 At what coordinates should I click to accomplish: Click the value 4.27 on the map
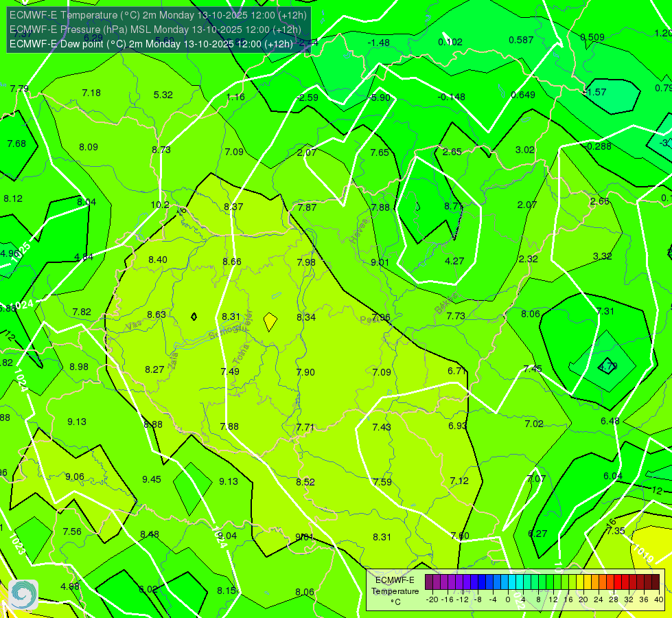[x=454, y=261]
